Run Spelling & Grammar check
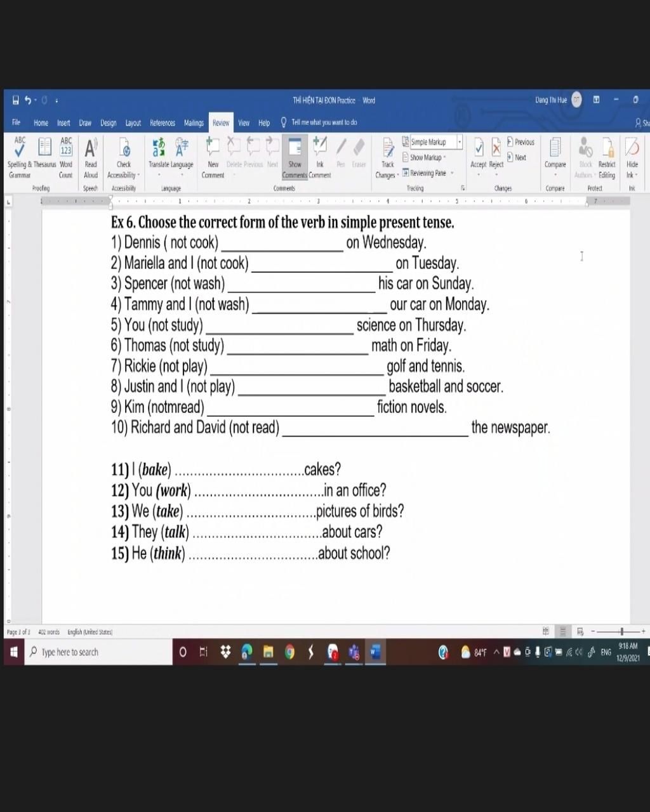Image resolution: width=650 pixels, height=812 pixels. pyautogui.click(x=19, y=157)
